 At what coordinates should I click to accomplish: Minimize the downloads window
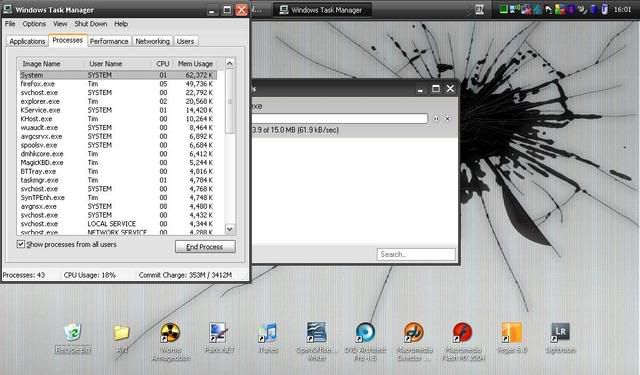[420, 89]
